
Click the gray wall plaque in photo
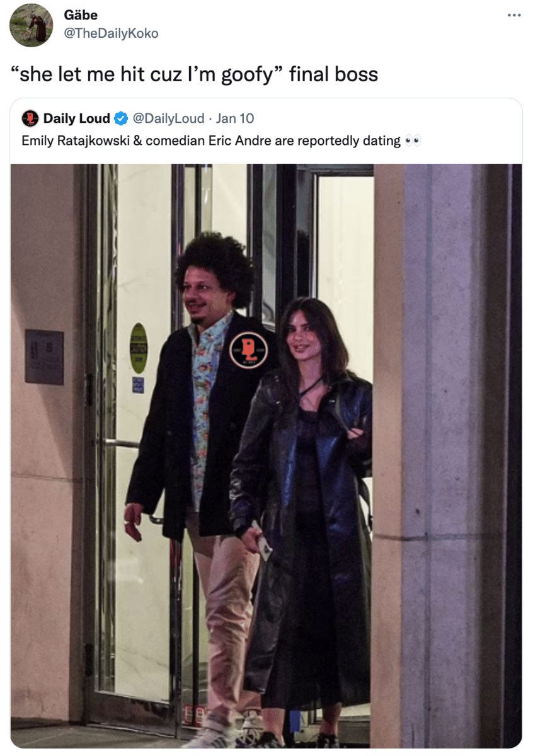pyautogui.click(x=45, y=357)
